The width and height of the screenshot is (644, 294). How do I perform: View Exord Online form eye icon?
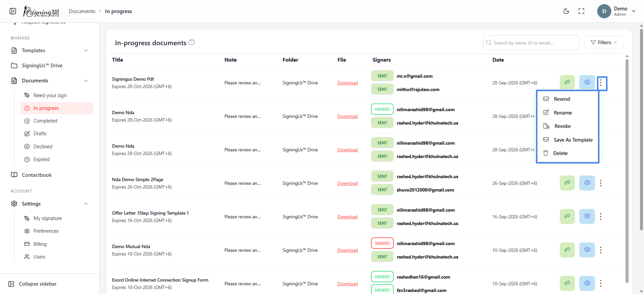(x=587, y=283)
